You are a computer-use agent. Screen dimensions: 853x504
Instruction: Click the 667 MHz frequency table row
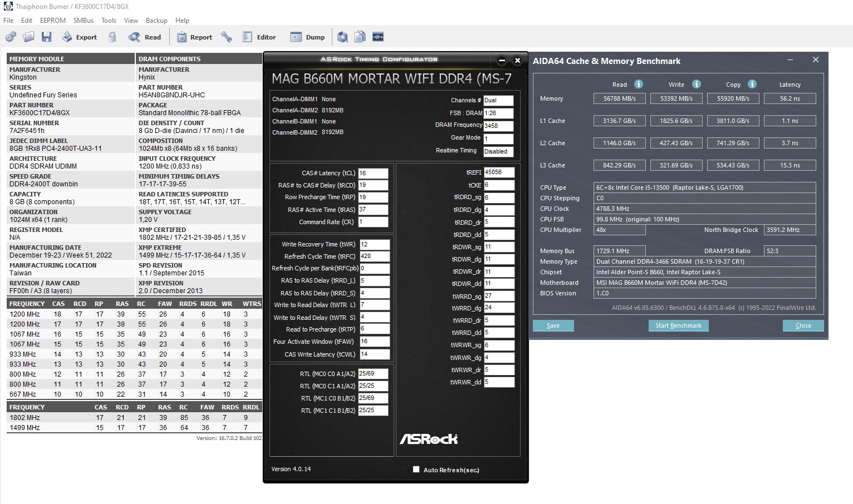(134, 394)
